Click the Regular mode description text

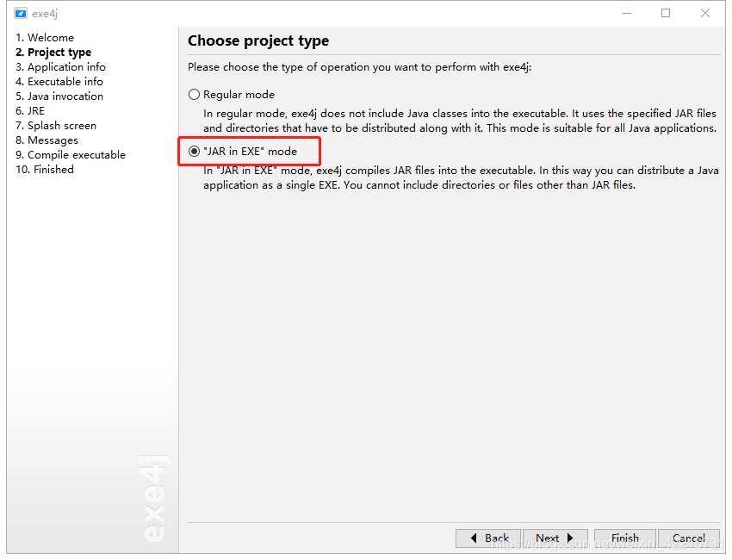(x=460, y=121)
